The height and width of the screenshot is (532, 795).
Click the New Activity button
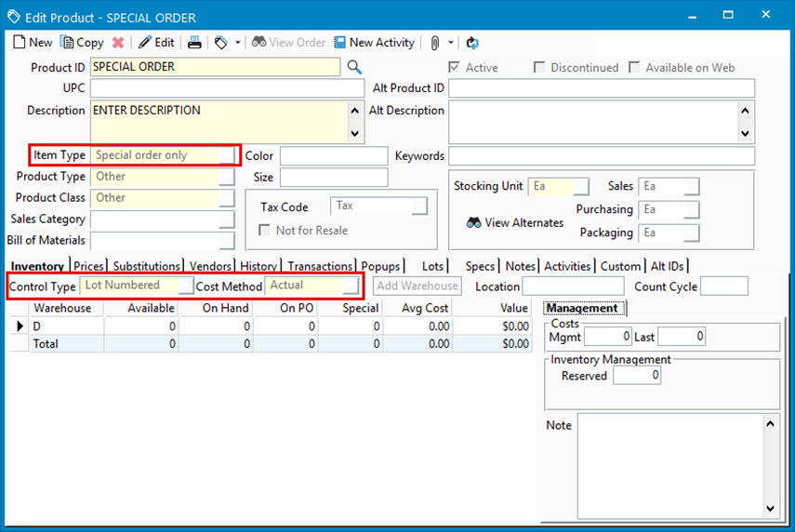coord(374,43)
